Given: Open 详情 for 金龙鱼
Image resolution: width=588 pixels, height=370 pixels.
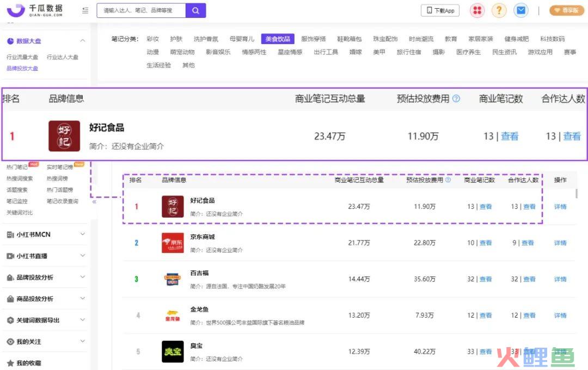Looking at the screenshot, I should [560, 315].
